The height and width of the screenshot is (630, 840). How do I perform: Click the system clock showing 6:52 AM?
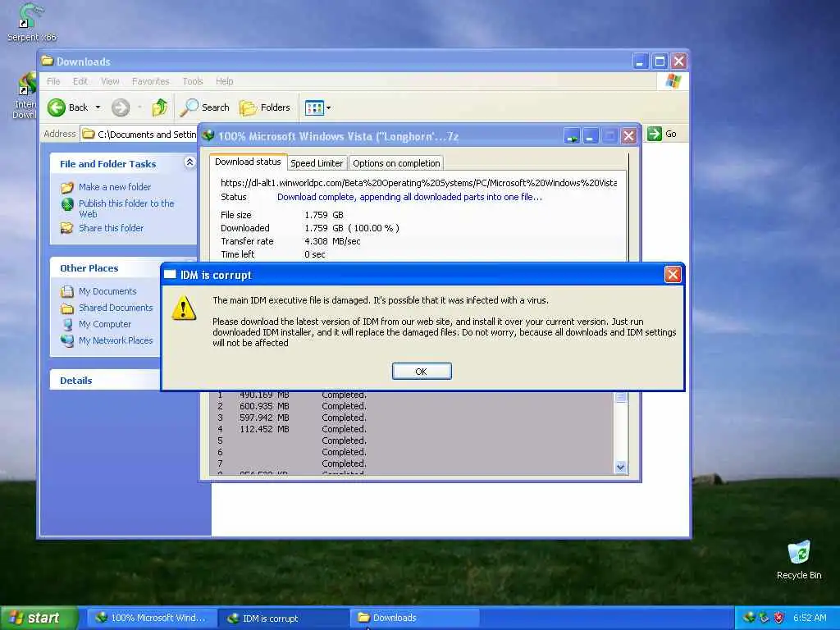pyautogui.click(x=810, y=618)
